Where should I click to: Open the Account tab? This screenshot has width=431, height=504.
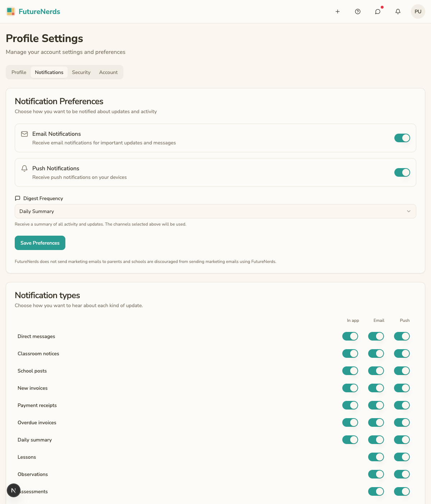coord(108,72)
